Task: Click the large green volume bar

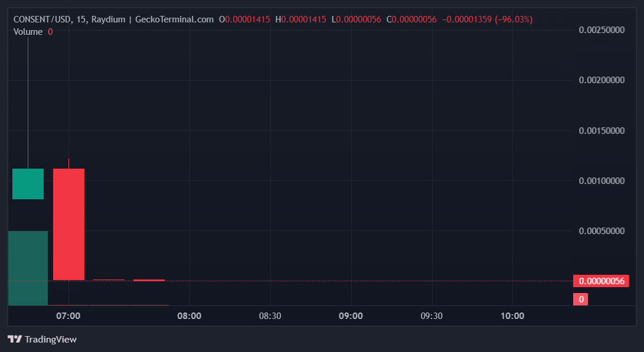Action: 28,268
